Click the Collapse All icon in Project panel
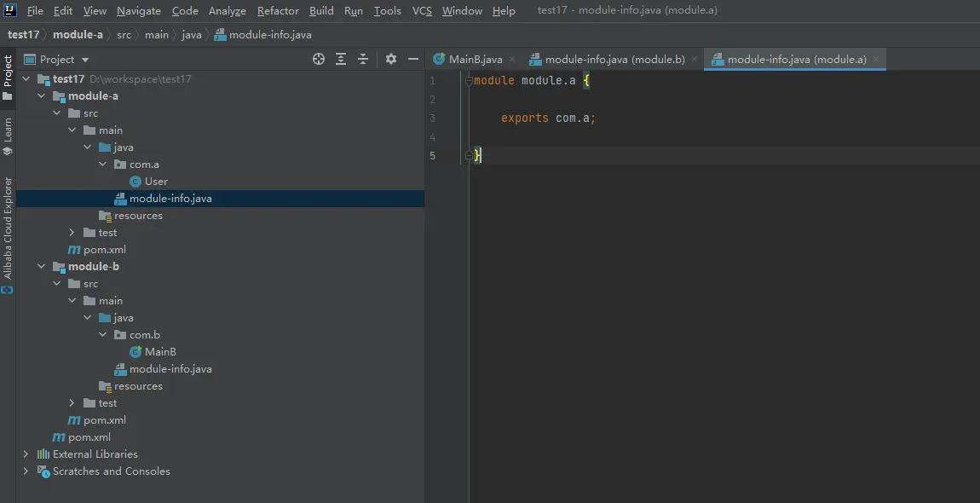 [x=363, y=59]
